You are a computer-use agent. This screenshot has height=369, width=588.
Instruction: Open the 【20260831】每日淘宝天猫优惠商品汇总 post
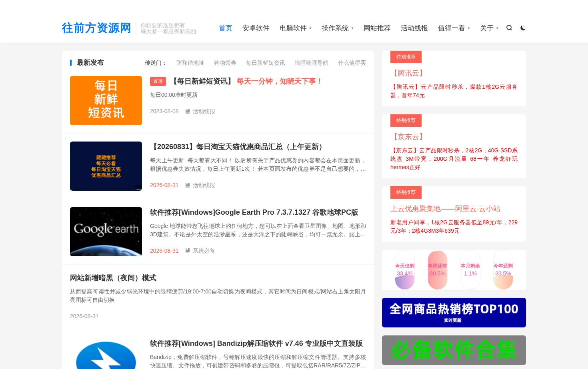[238, 147]
